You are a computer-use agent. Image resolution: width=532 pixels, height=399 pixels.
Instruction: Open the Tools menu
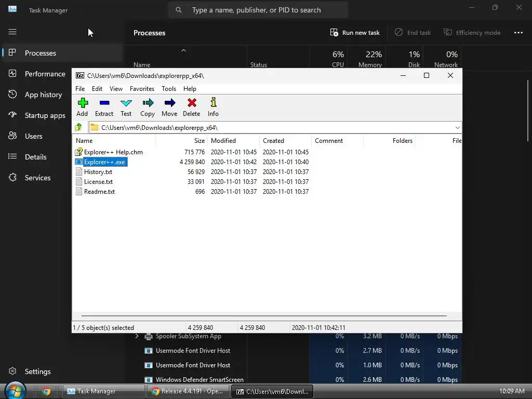click(169, 88)
